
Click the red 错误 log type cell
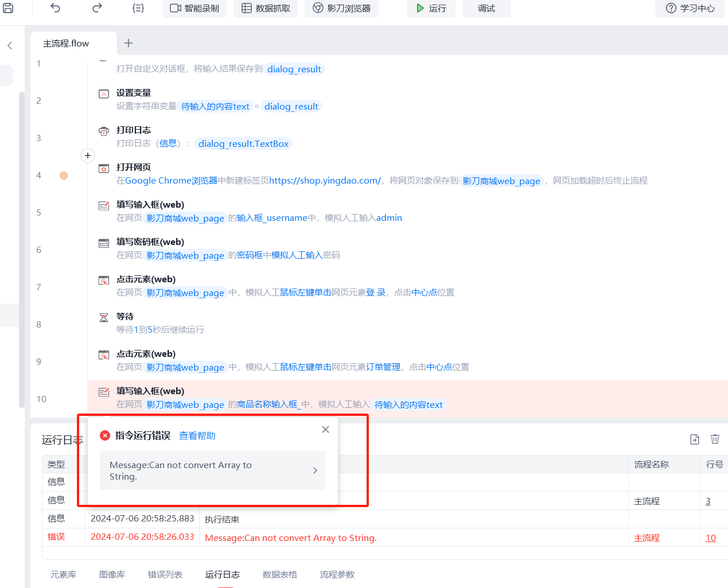tap(56, 536)
